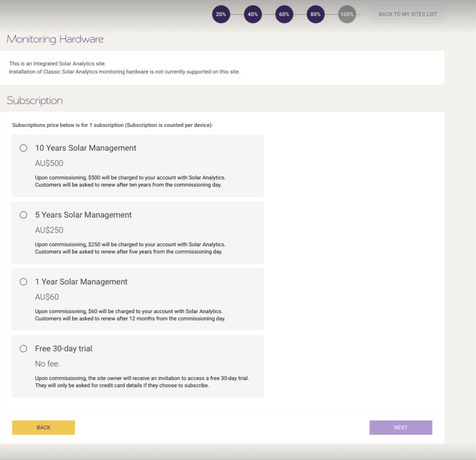The image size is (476, 460).
Task: Click the "1 Year Solar Management" title
Action: (x=81, y=282)
